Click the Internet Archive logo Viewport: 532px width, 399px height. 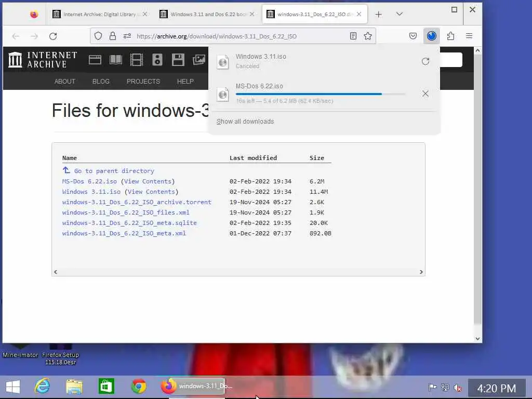[43, 60]
